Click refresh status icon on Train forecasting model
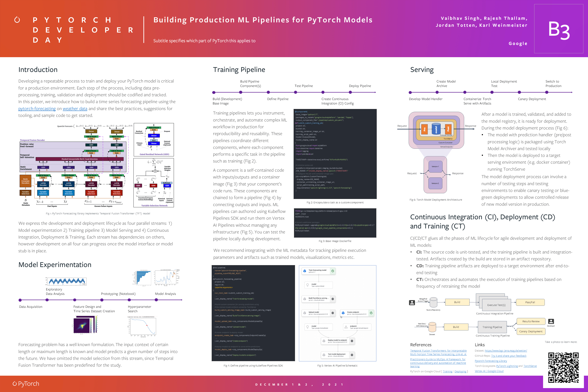The height and width of the screenshot is (392, 588). [332, 271]
